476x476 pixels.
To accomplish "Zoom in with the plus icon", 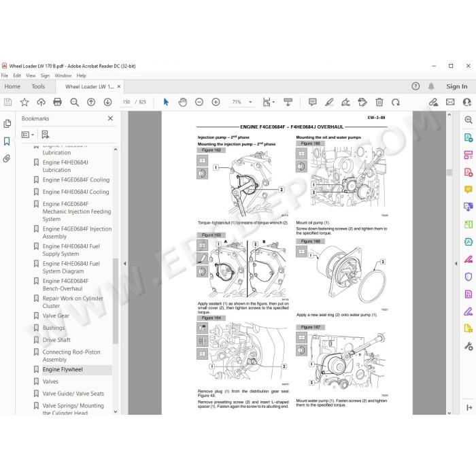I will point(216,102).
